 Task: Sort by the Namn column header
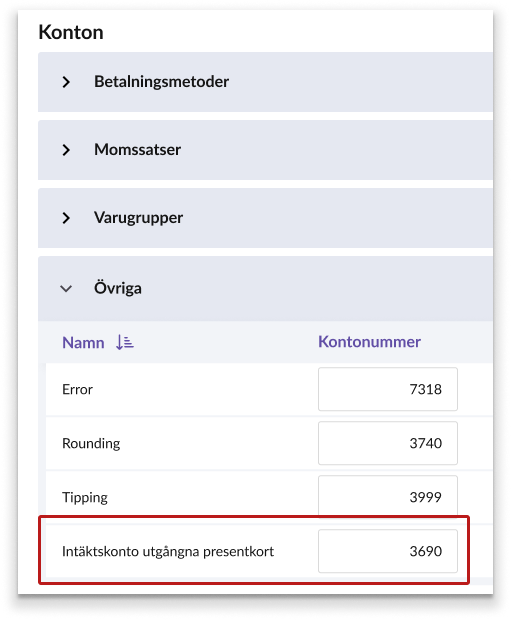pyautogui.click(x=83, y=342)
